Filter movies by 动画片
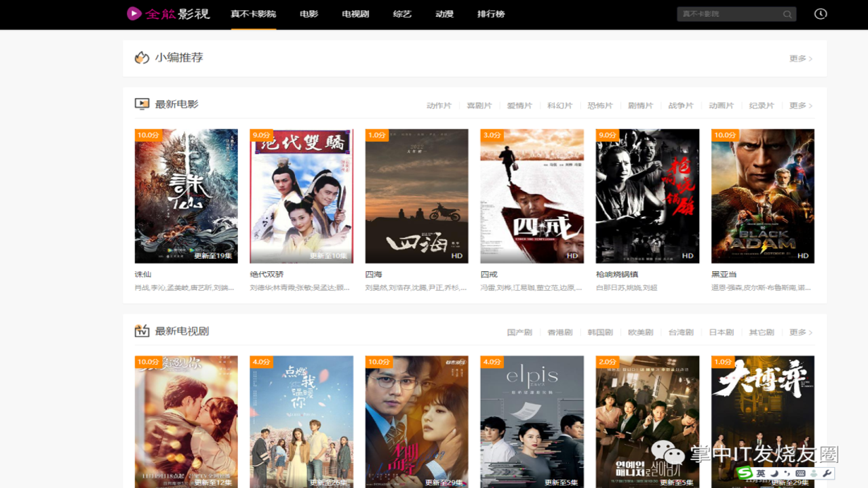Screen dimensions: 868x488 [722, 106]
